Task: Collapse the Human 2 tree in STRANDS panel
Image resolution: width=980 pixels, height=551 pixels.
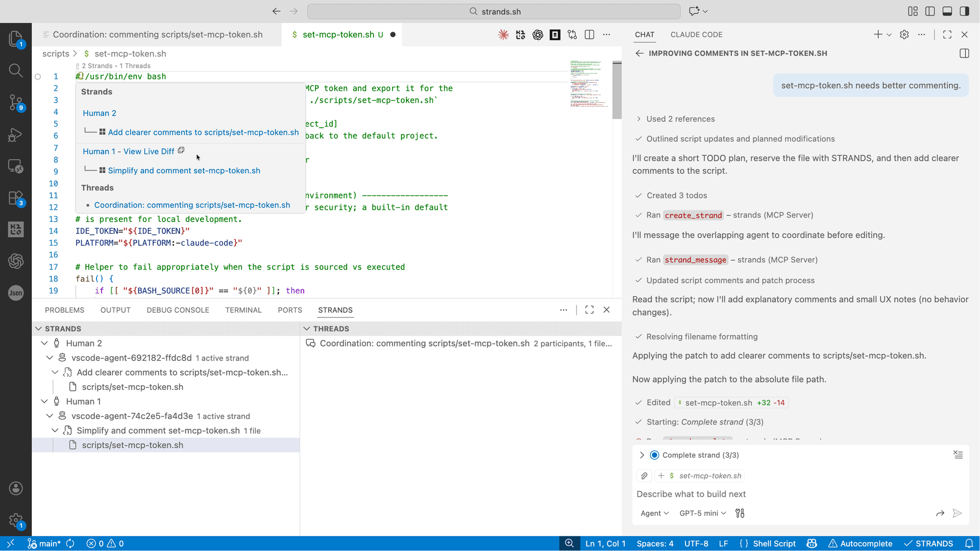Action: click(44, 343)
